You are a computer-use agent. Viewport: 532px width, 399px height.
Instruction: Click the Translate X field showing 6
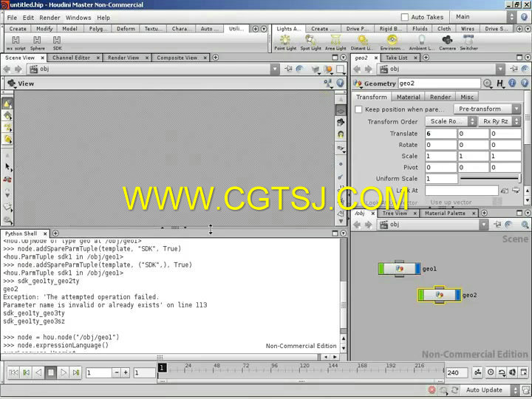pyautogui.click(x=440, y=134)
